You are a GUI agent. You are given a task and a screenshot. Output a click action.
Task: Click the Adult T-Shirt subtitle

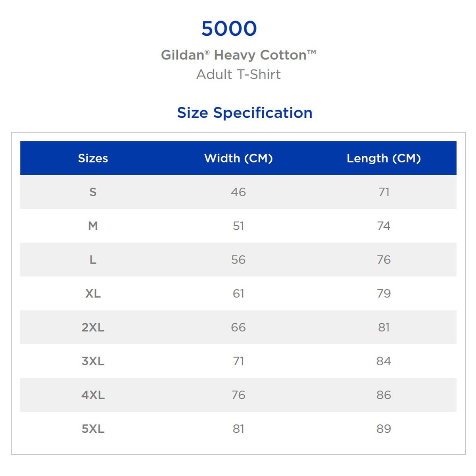238,75
